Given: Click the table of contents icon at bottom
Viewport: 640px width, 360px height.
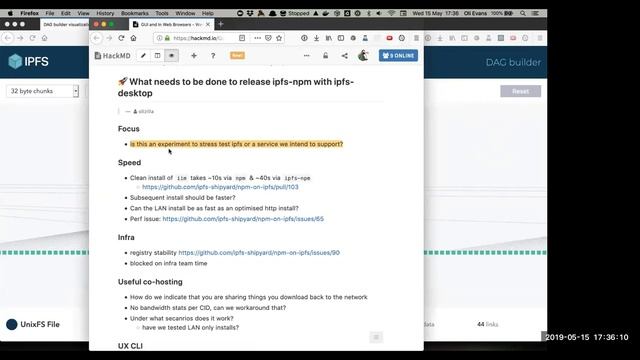Looking at the screenshot, I should click(x=376, y=337).
